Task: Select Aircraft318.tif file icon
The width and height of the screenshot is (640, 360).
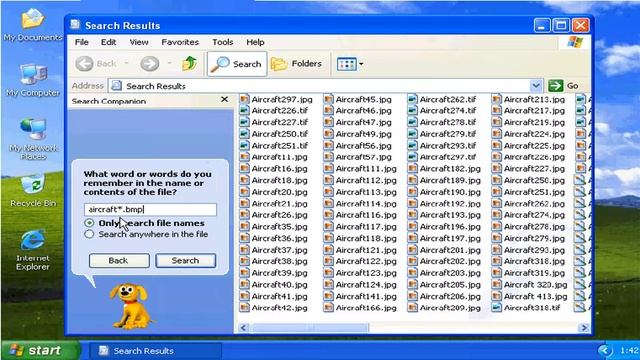Action: click(x=496, y=308)
